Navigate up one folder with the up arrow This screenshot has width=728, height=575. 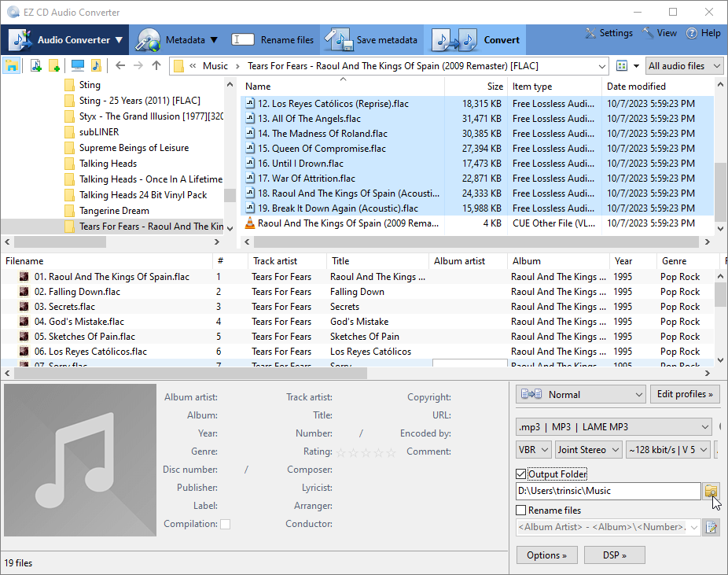(156, 66)
